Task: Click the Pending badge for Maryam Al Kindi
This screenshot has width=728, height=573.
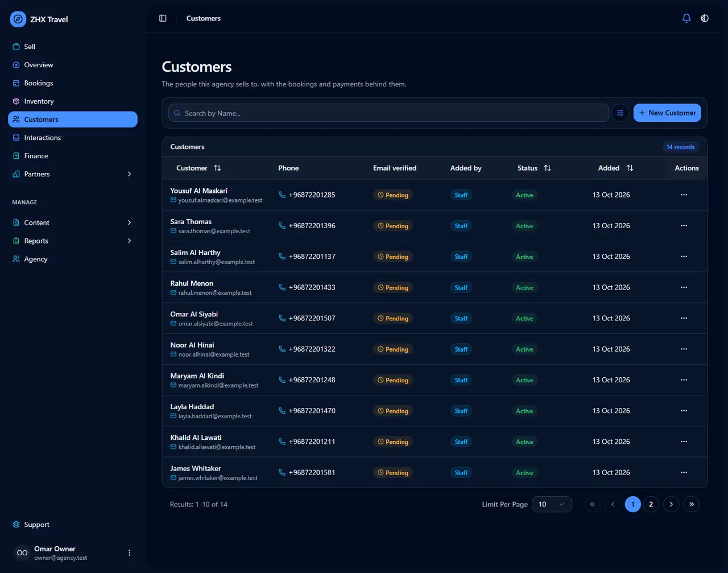Action: (393, 380)
